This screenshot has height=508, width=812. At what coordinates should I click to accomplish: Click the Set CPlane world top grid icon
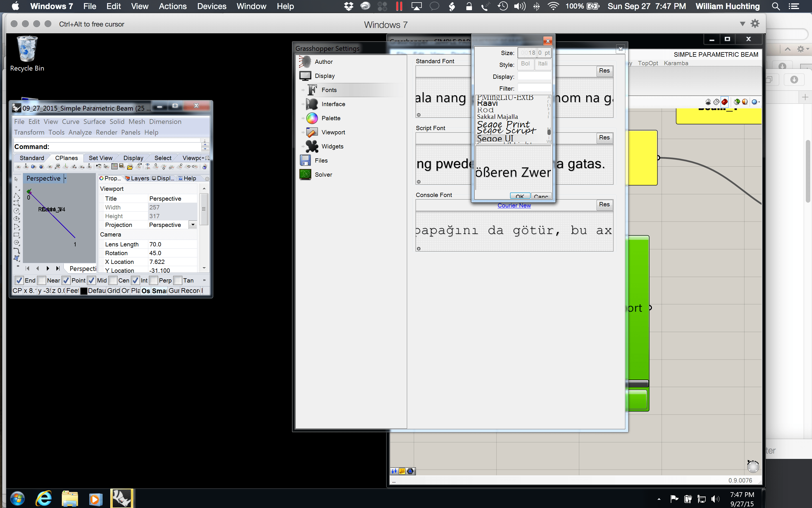coord(114,167)
